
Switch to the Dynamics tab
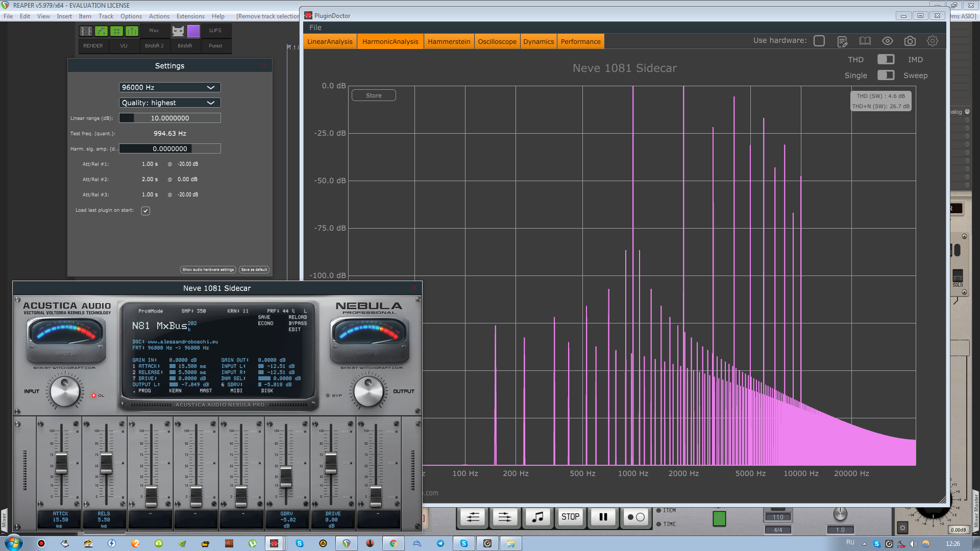coord(538,41)
